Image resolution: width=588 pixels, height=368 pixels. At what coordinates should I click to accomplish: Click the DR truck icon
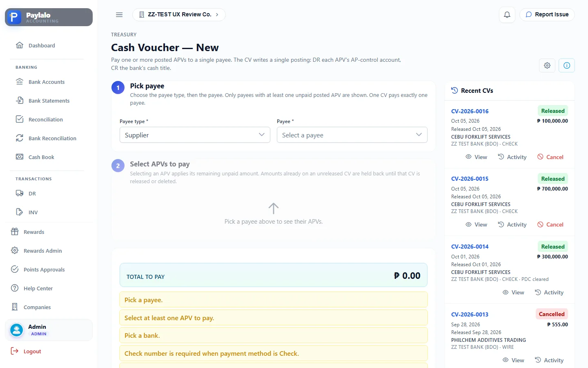(20, 193)
